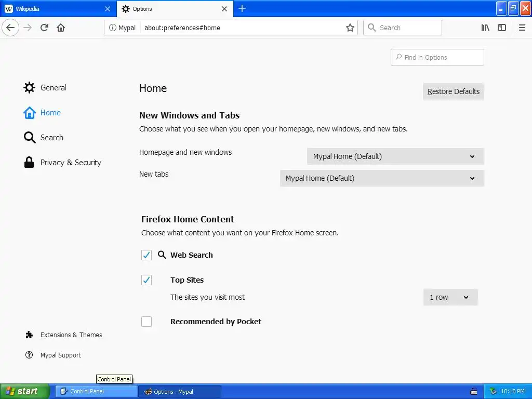532x399 pixels.
Task: Click 'The sites you visit most' text
Action: tap(207, 297)
